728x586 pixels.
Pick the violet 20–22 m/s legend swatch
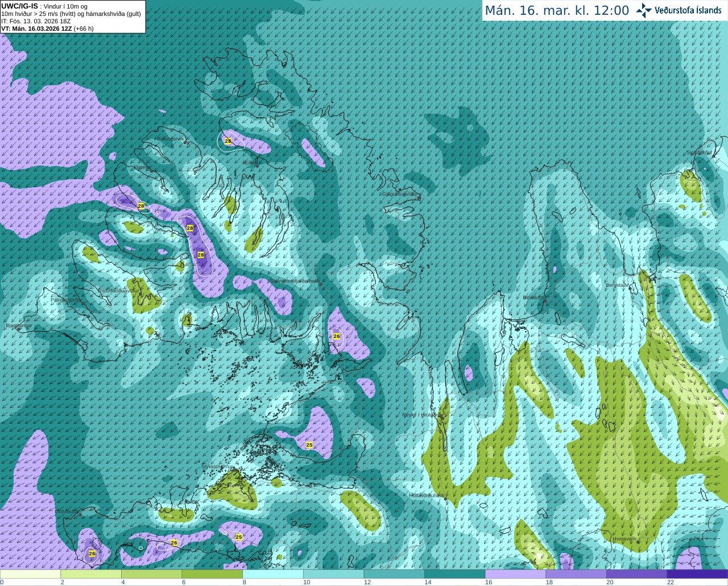636,574
